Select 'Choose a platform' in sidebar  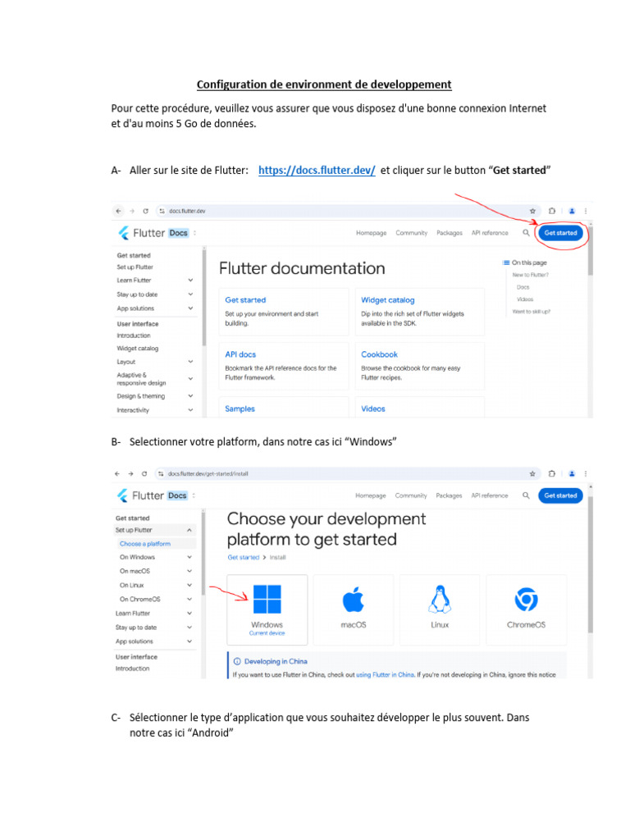[x=145, y=543]
